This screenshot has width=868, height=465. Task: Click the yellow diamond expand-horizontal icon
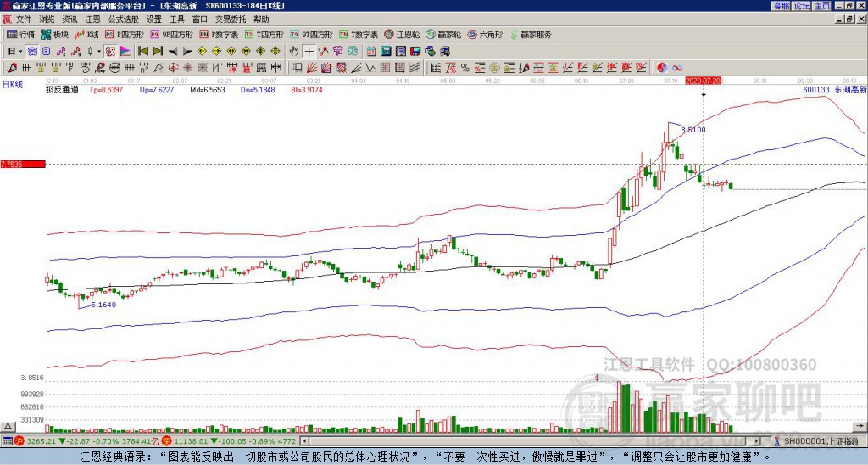(x=231, y=52)
